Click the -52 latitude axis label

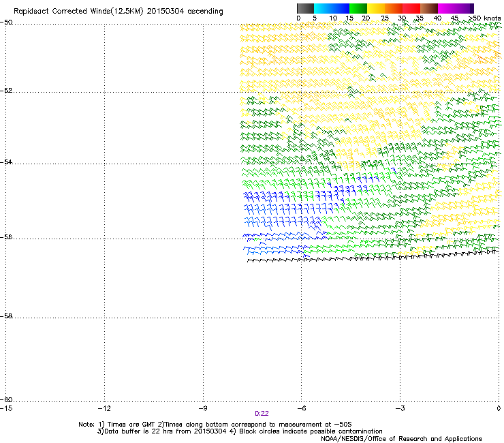(6, 91)
